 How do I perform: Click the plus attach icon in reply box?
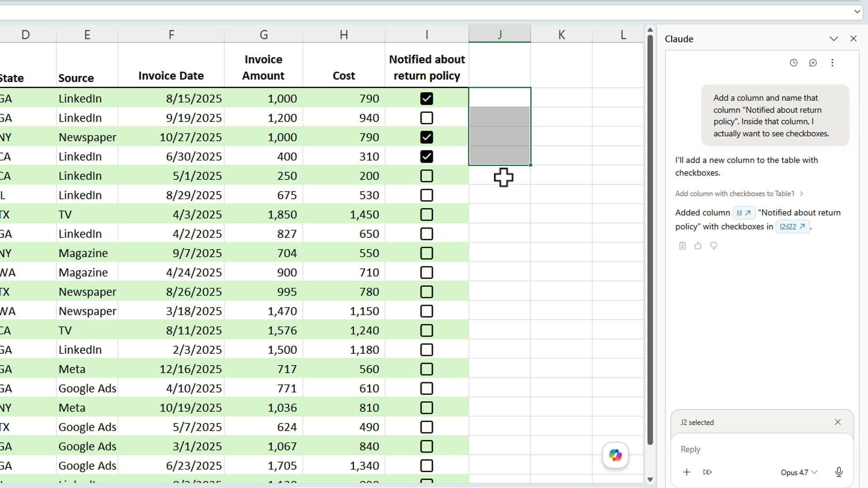687,472
